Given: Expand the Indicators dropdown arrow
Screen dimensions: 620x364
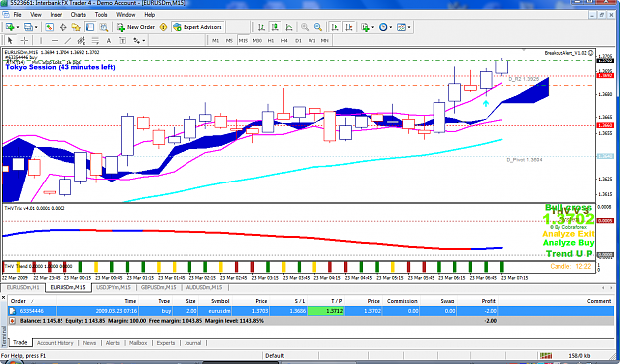Looking at the screenshot, I should pos(372,27).
